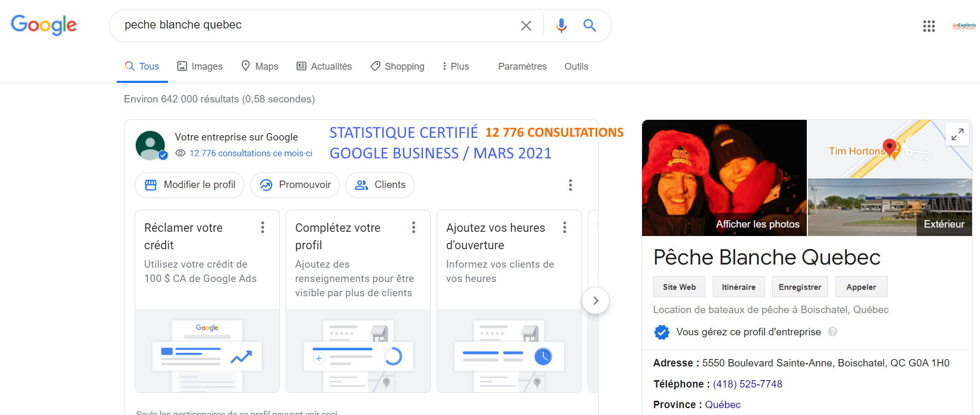
Task: Start voice search with microphone icon
Action: [561, 25]
